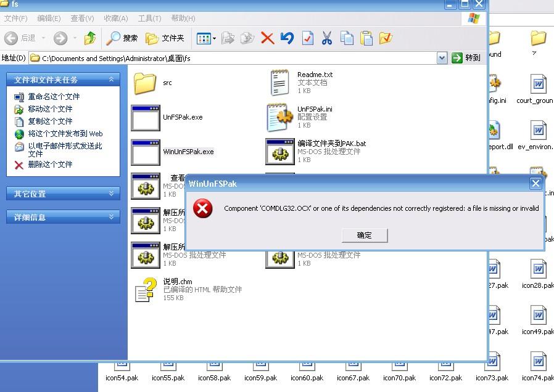The width and height of the screenshot is (554, 392).
Task: Open the Search (搜索) toolbar button
Action: [122, 38]
